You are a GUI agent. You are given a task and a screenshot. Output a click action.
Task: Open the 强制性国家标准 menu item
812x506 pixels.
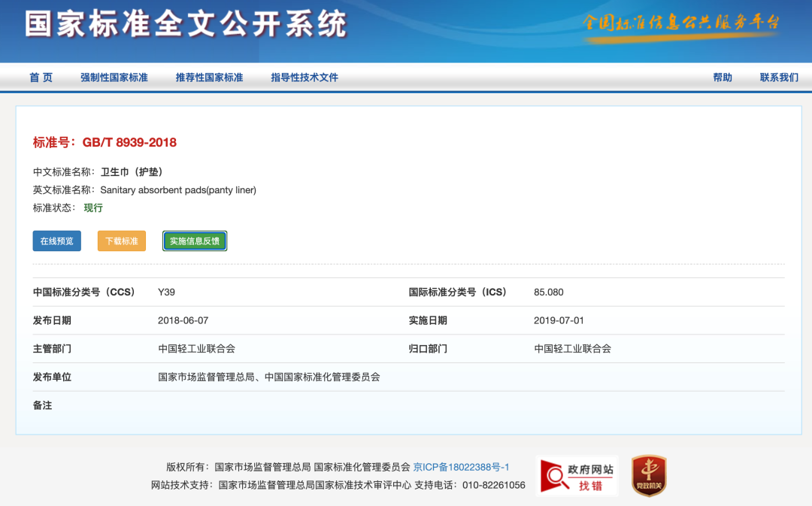point(114,77)
